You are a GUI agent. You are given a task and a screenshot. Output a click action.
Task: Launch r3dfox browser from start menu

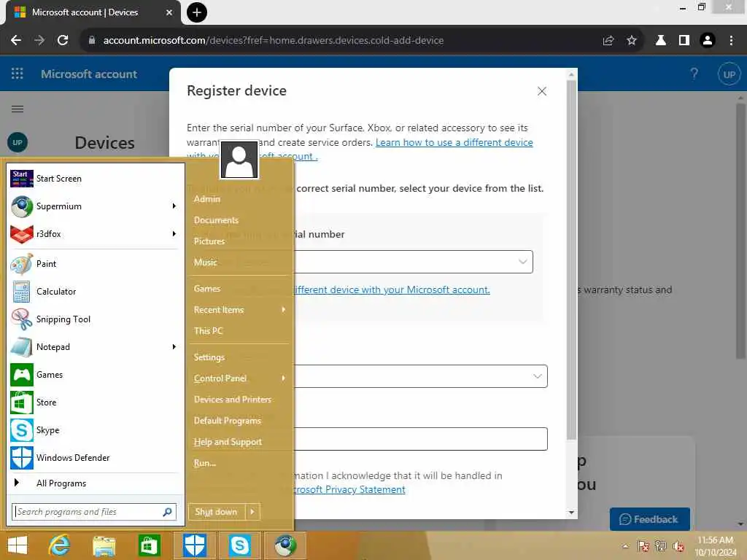[x=94, y=234]
